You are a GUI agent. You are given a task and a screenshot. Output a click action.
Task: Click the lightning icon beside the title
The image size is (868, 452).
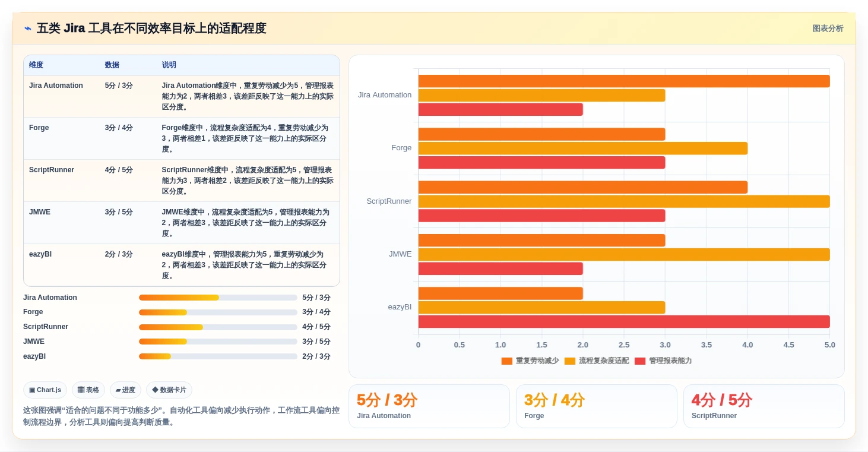point(28,29)
